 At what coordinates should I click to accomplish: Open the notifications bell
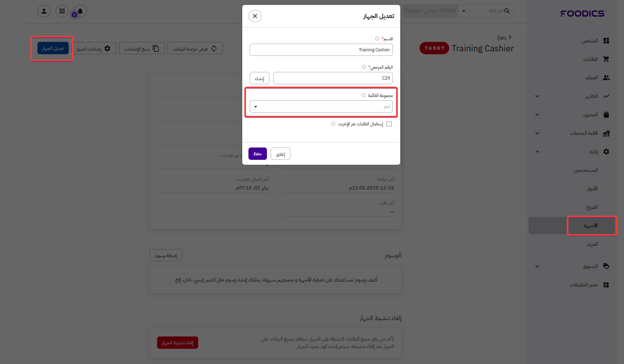click(80, 11)
